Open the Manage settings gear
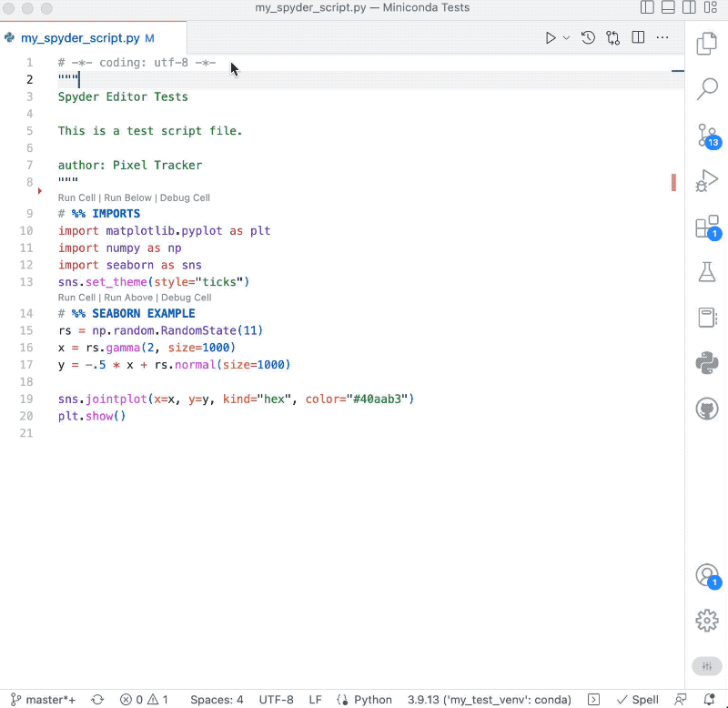Viewport: 728px width, 708px height. [707, 621]
